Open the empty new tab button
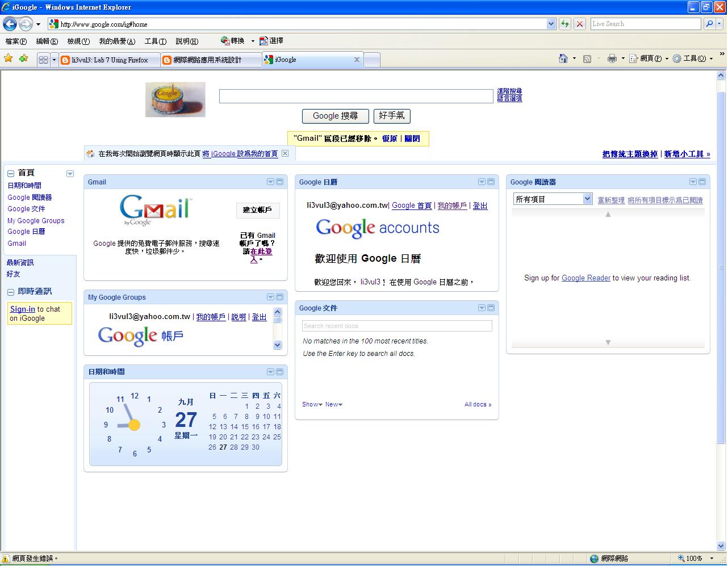 click(x=371, y=60)
